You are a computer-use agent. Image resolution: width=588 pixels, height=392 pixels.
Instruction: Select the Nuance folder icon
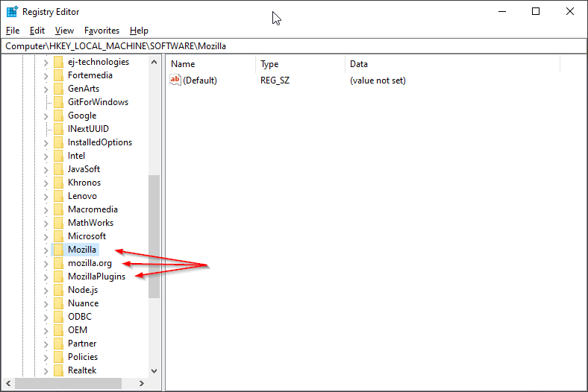point(58,303)
